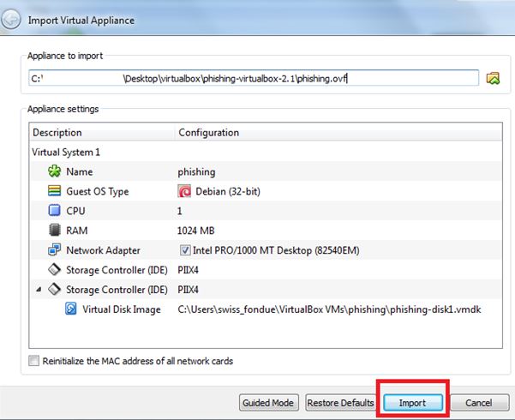Click the appliance file path field
Screen dimensions: 515x420
(x=254, y=78)
